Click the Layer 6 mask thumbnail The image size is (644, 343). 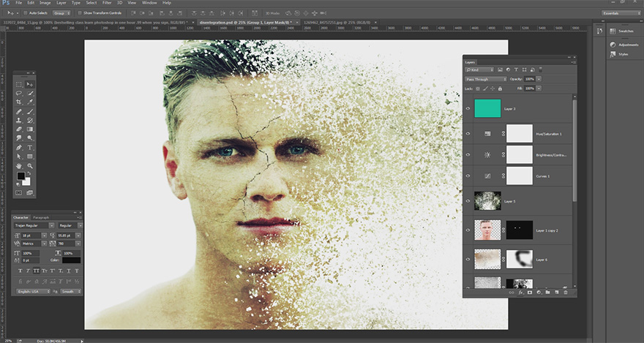520,260
